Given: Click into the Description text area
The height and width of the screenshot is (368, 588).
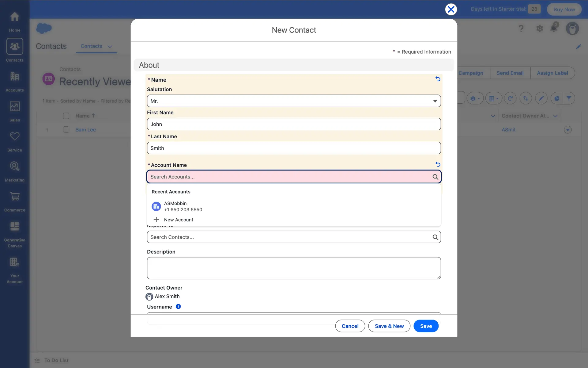Looking at the screenshot, I should [293, 268].
